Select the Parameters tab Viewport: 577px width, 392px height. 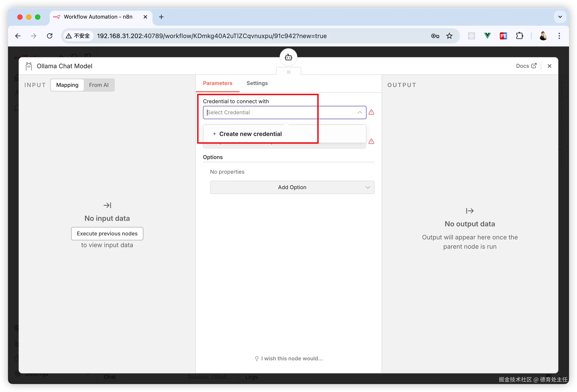click(x=218, y=83)
